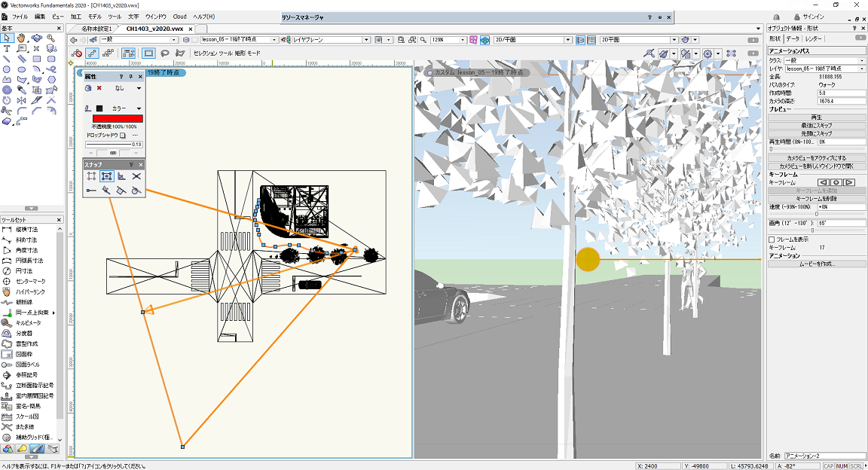
Task: Click the black pen foreground color swatch
Action: [x=99, y=108]
